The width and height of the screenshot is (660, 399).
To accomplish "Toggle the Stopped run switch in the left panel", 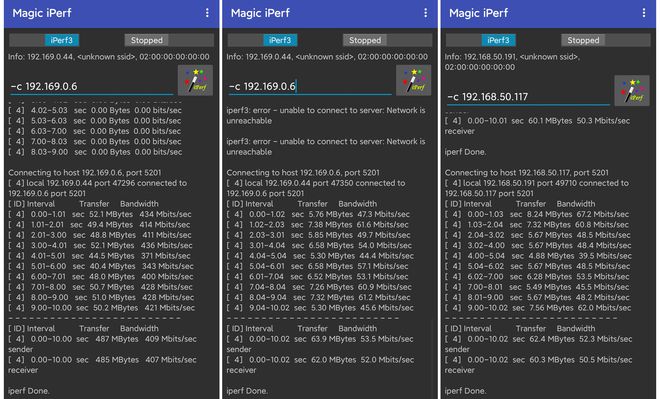I will click(169, 40).
